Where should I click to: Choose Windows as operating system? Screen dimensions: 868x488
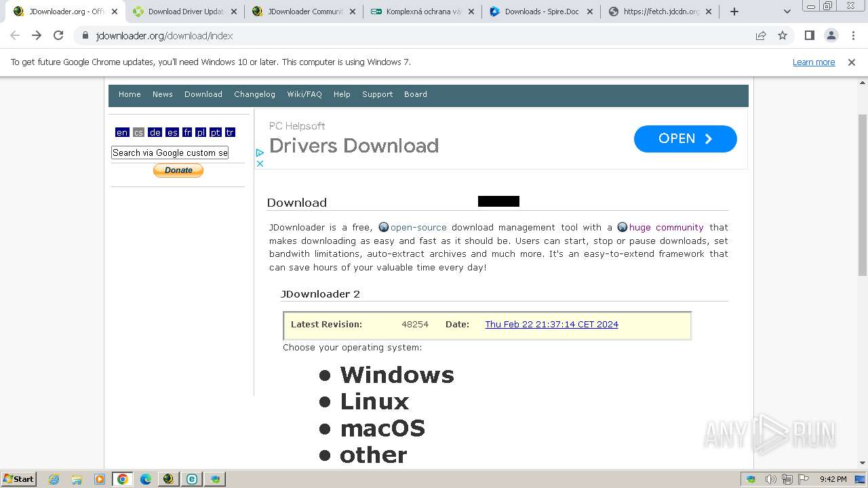coord(397,375)
